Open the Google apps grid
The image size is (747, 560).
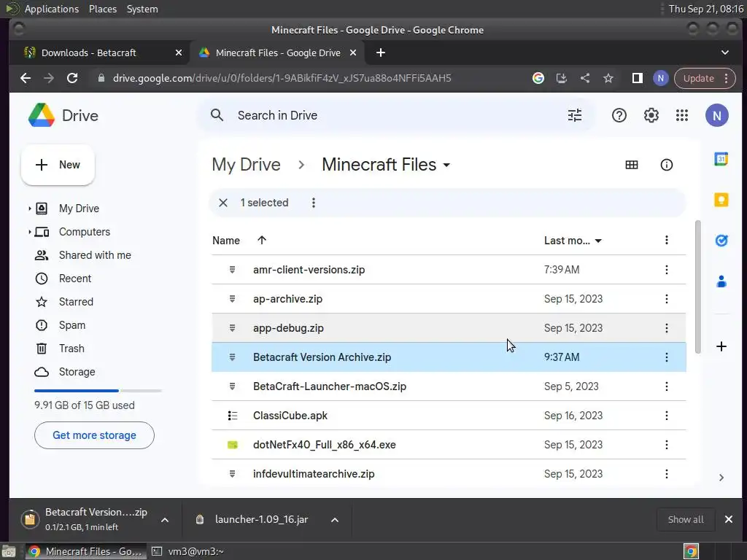[682, 115]
